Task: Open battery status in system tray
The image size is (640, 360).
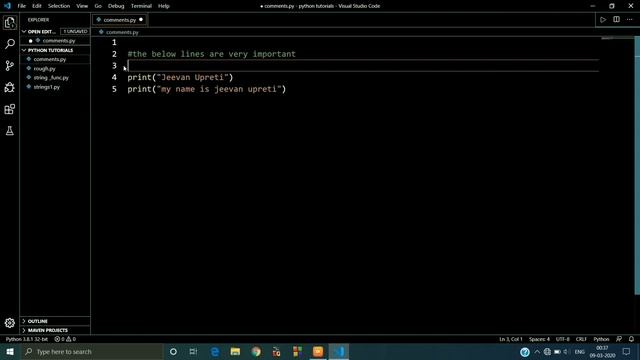Action: coord(557,351)
